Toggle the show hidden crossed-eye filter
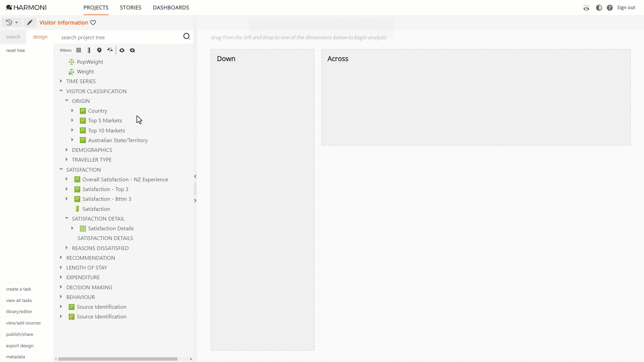 (132, 50)
